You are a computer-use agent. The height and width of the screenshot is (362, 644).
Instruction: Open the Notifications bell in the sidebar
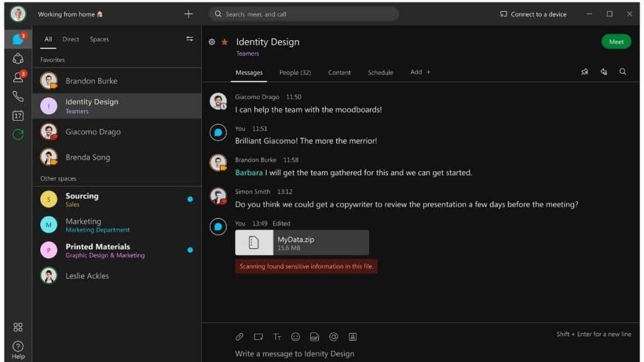point(18,57)
